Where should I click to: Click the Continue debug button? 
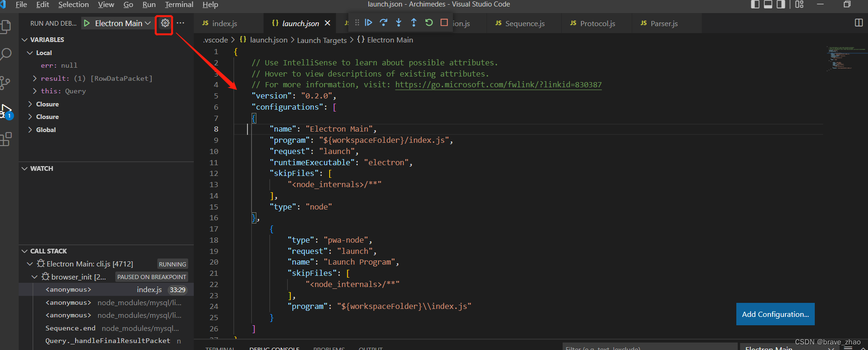coord(368,22)
